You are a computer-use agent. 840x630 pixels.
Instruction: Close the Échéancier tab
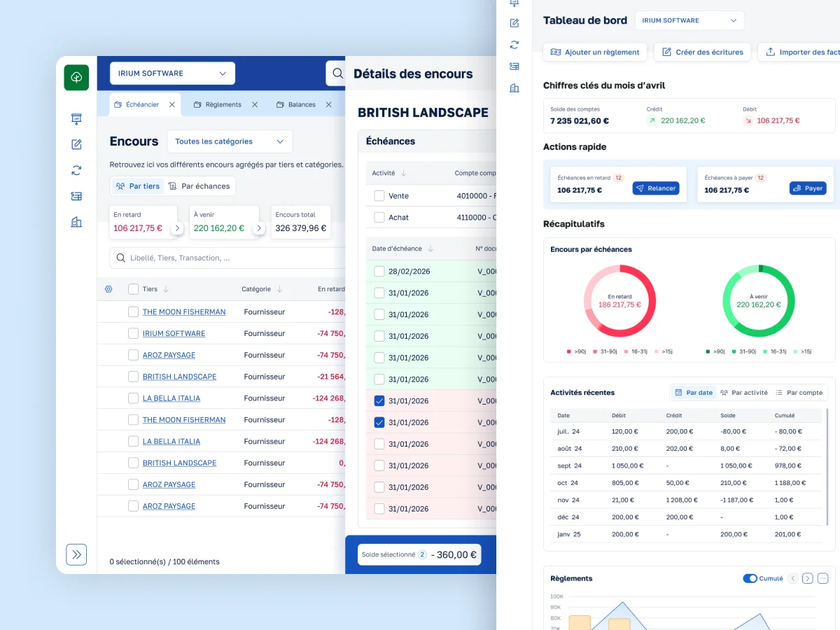pyautogui.click(x=172, y=104)
